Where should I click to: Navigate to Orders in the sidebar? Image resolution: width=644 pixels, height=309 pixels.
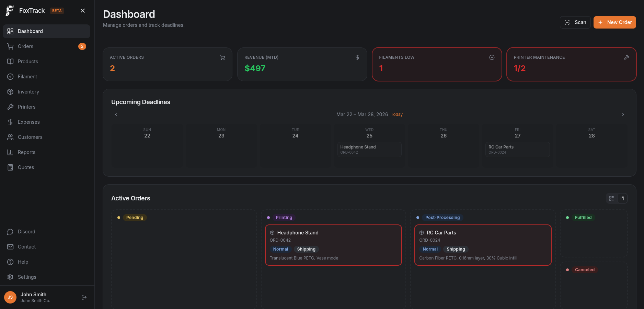[25, 46]
